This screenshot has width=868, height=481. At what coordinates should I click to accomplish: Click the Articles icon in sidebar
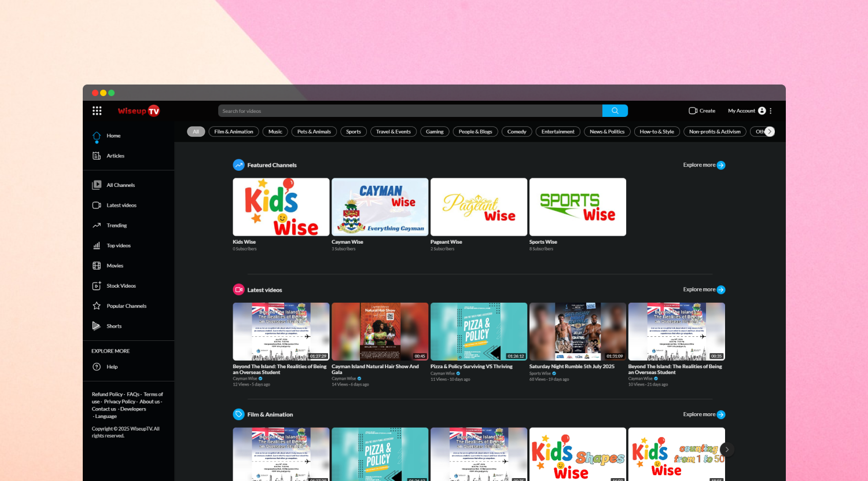click(97, 156)
